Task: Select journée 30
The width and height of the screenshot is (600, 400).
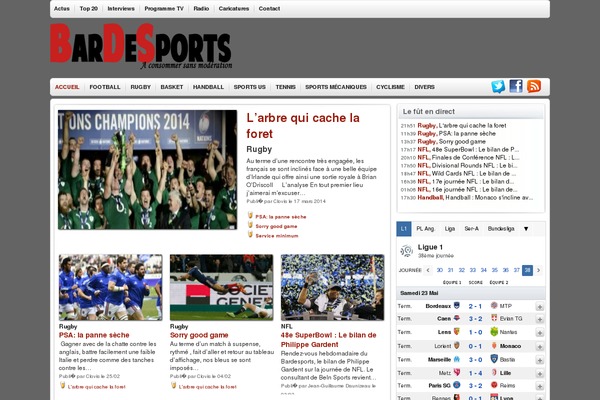Action: click(439, 270)
